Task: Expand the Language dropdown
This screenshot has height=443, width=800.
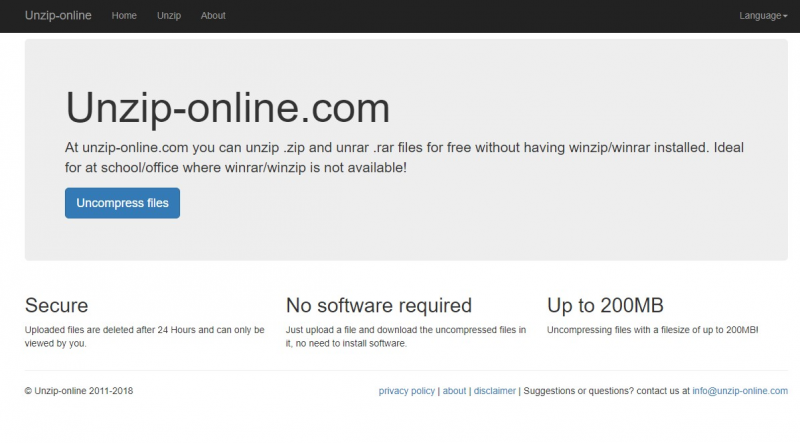Action: point(763,16)
